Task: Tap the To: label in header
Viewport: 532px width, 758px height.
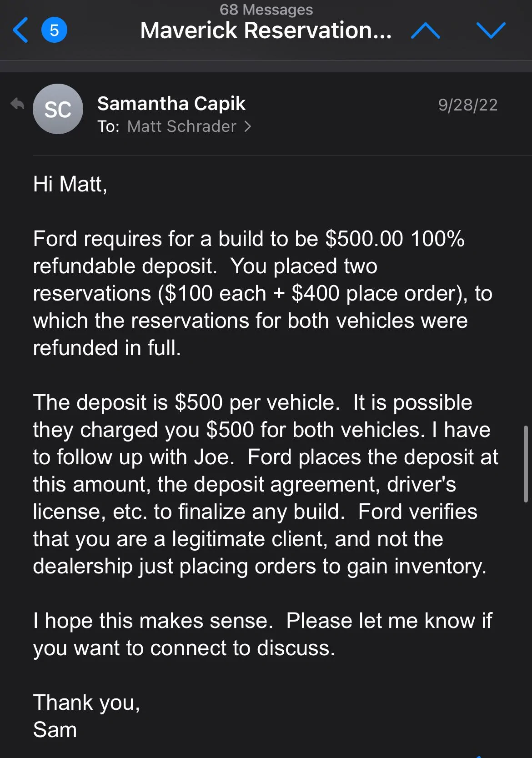Action: pos(109,126)
